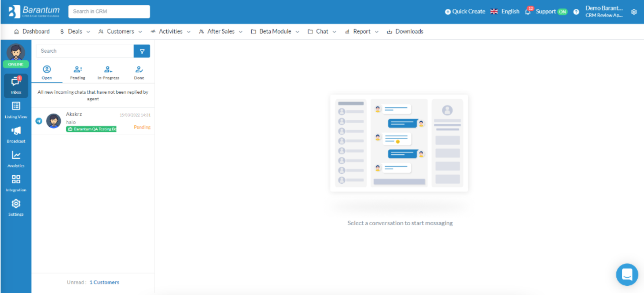Click the Support label in top bar
Viewport: 644px width, 295px height.
(x=546, y=12)
